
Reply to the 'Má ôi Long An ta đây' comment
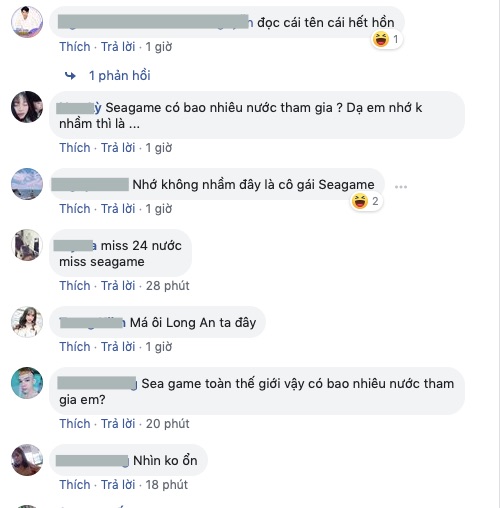[x=118, y=347]
